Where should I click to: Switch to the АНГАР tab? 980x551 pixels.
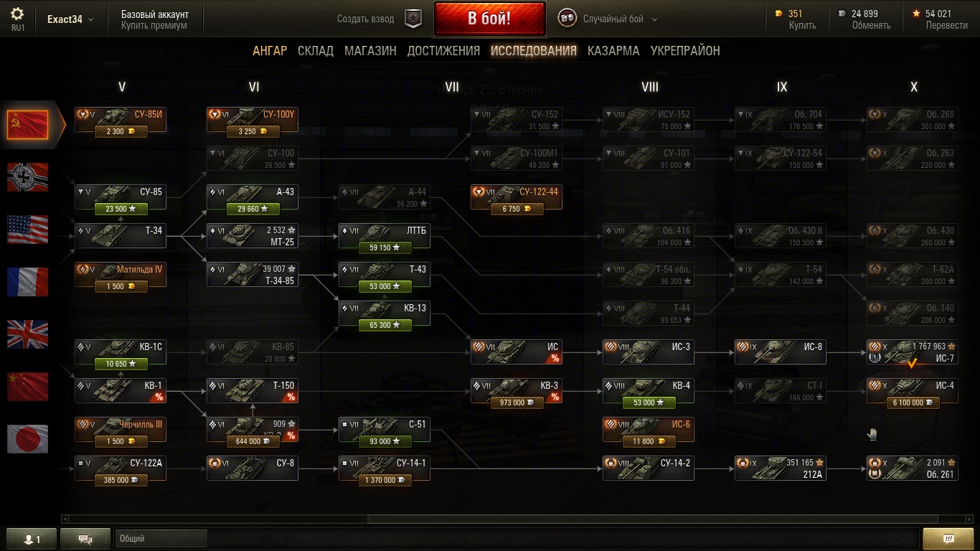(x=270, y=51)
